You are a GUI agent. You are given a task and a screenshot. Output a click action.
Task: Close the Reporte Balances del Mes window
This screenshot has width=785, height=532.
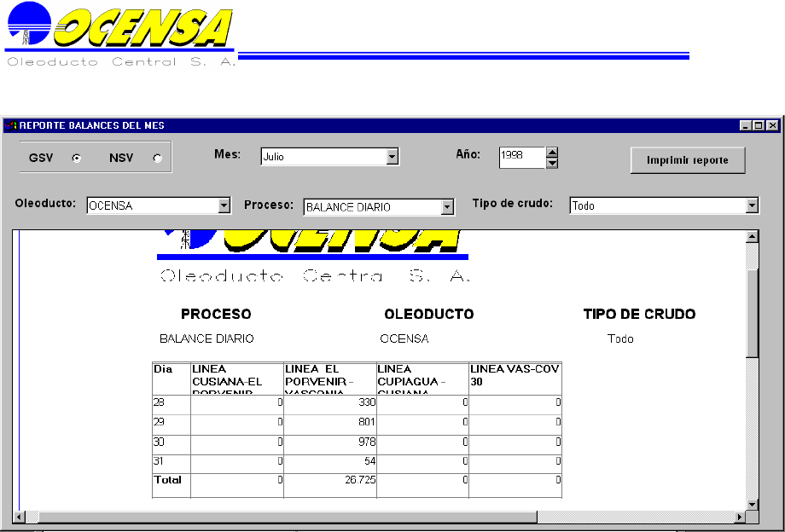pos(772,125)
